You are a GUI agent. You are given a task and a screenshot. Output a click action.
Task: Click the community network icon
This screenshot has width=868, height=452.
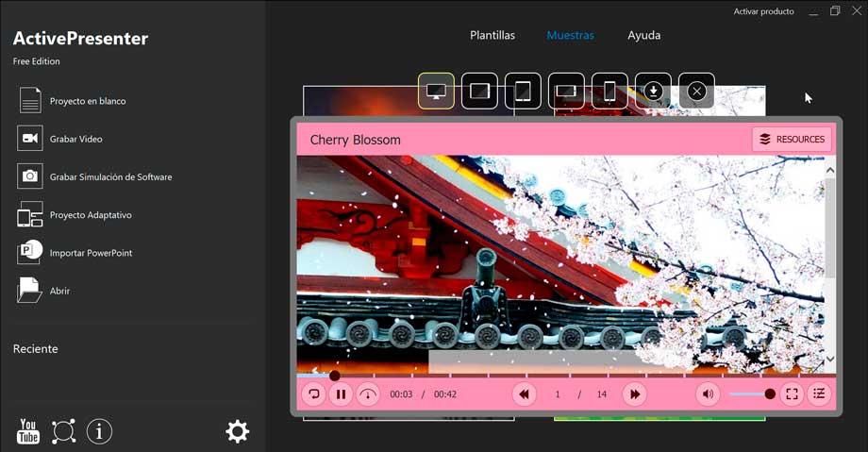(63, 431)
